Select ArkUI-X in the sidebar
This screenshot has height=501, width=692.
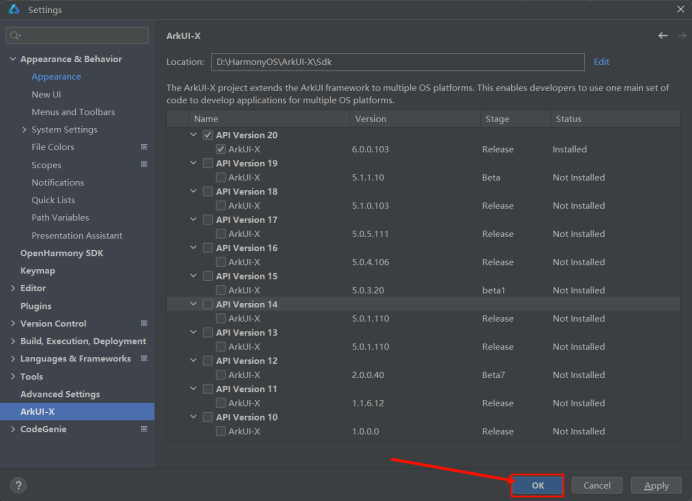[x=77, y=412]
